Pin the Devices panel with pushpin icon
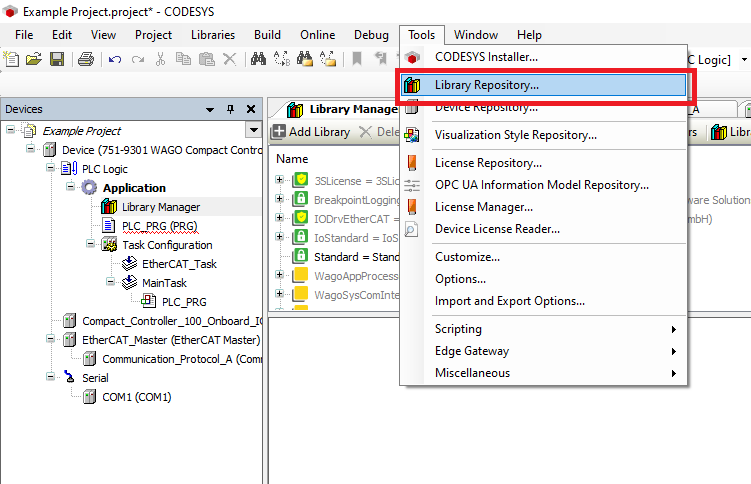Image resolution: width=751 pixels, height=484 pixels. click(231, 109)
